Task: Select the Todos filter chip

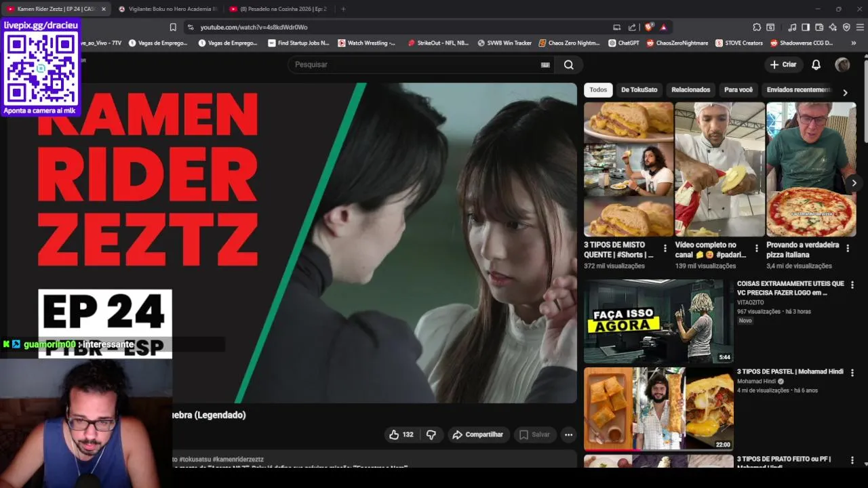Action: [x=598, y=89]
